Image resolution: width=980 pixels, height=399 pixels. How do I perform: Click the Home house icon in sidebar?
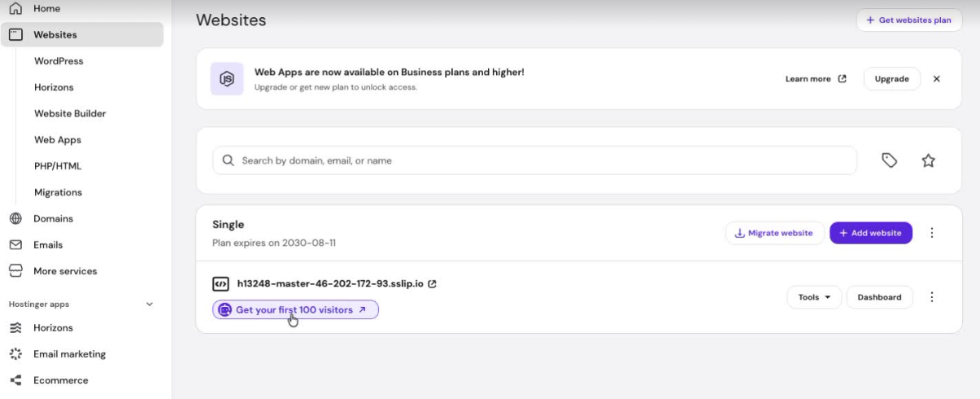tap(15, 8)
